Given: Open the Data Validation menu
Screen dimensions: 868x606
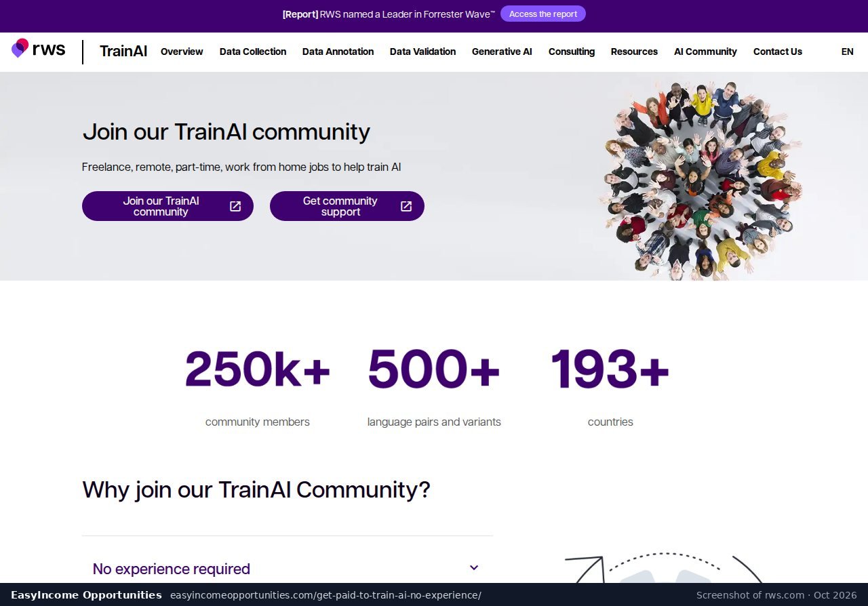Looking at the screenshot, I should click(x=422, y=52).
